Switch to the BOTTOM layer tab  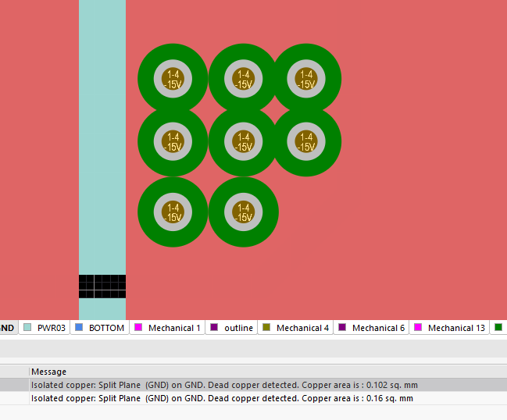[99, 328]
